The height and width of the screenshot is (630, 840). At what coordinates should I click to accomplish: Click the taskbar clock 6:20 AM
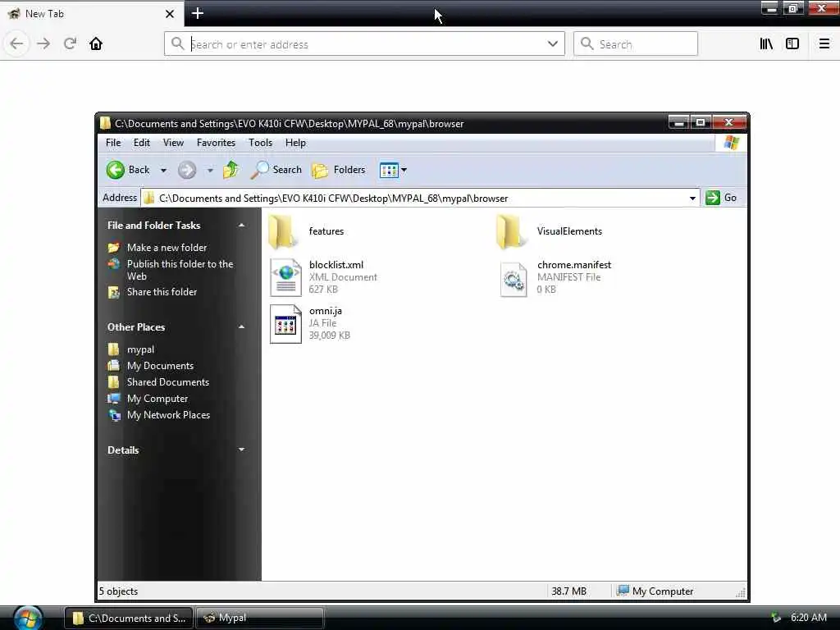[x=808, y=618]
